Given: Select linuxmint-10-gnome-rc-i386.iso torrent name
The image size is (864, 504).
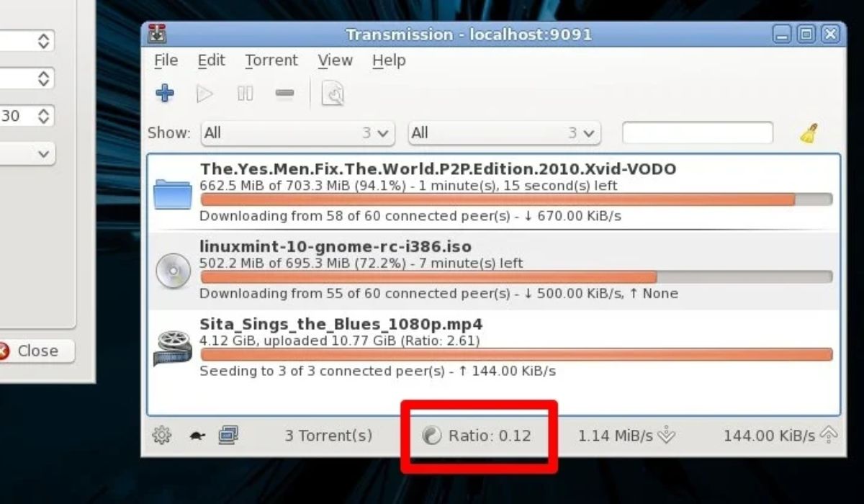Looking at the screenshot, I should click(336, 247).
